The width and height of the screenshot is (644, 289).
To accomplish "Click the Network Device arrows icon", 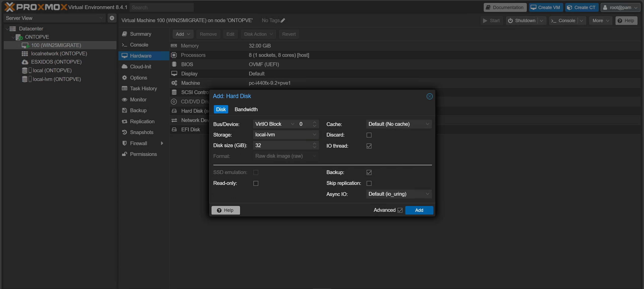I will [x=174, y=120].
